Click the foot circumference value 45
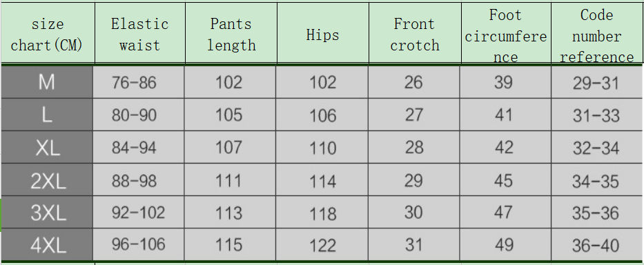The width and height of the screenshot is (644, 265). pyautogui.click(x=505, y=179)
